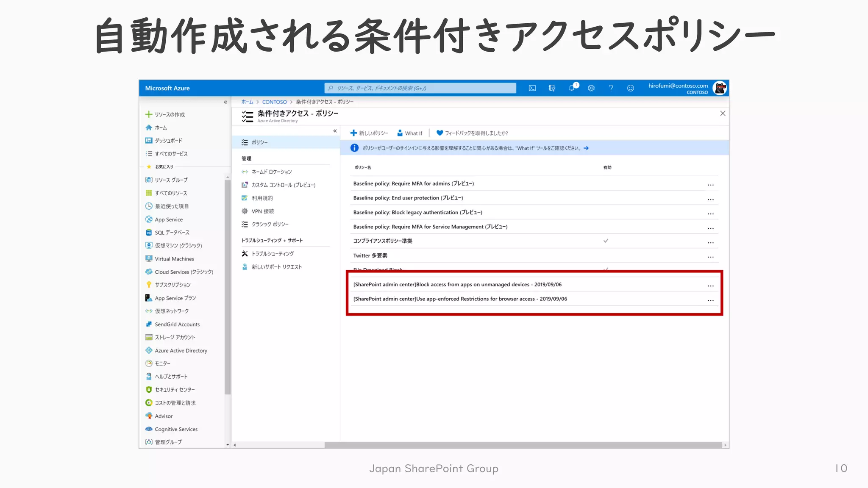
Task: Open menu for Block access unmanaged devices row
Action: (711, 286)
